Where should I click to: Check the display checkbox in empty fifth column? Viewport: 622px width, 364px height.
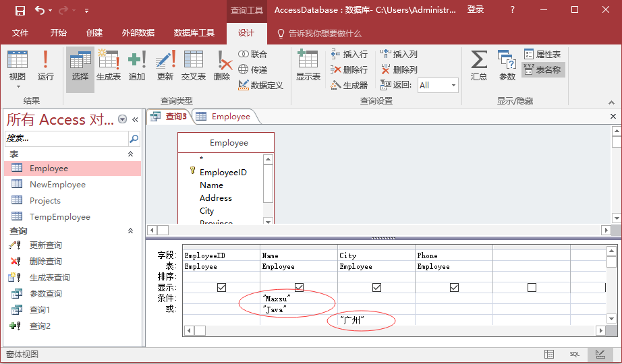click(532, 288)
